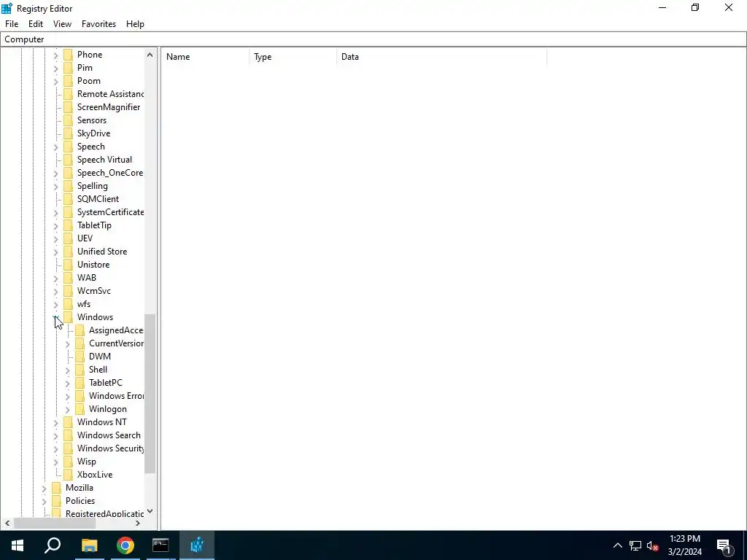Select the Remote Assistance key

point(111,94)
